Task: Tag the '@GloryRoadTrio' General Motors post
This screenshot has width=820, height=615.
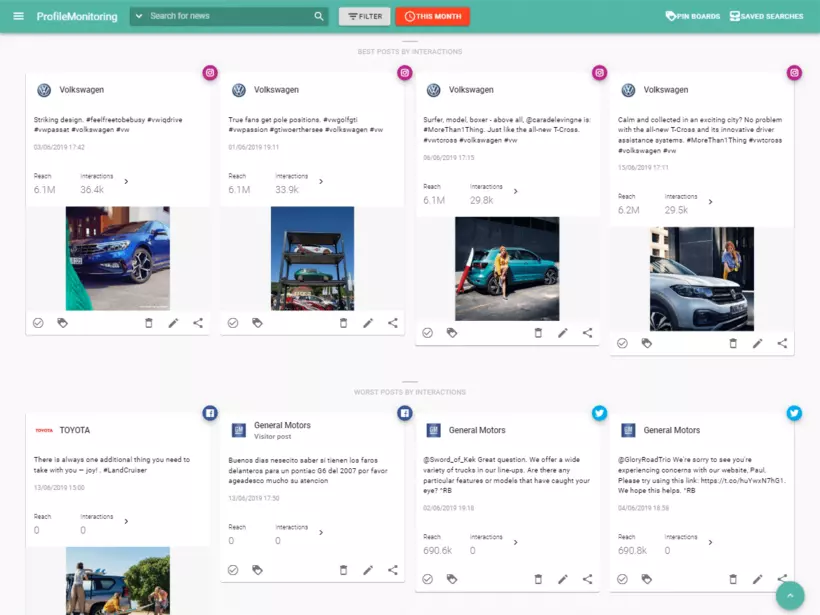Action: [x=647, y=579]
